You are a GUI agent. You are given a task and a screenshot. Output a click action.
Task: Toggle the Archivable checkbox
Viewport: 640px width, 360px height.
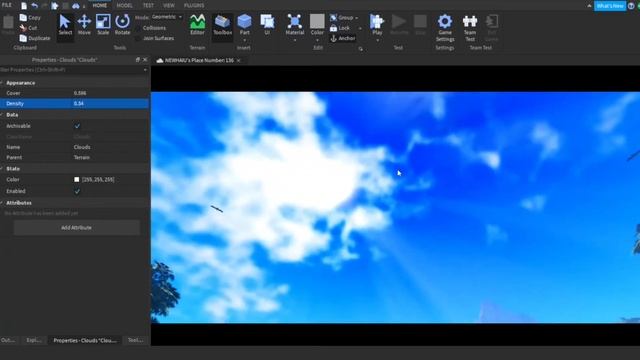coord(77,126)
